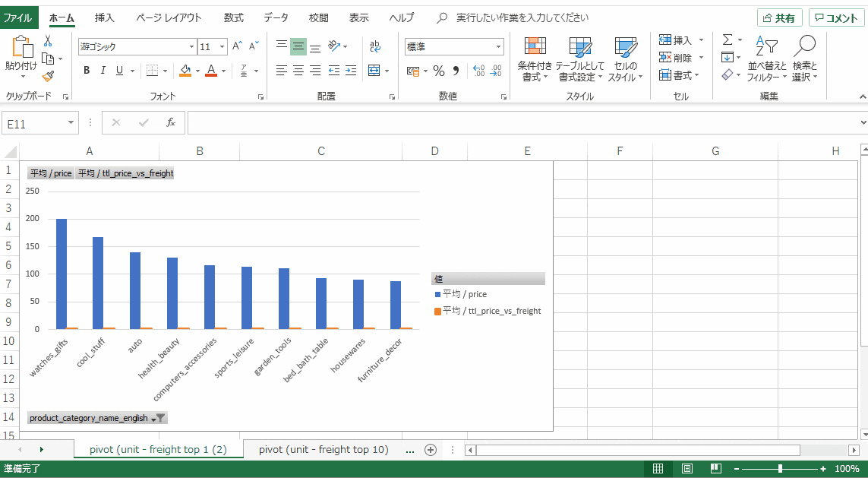Open the 游ゴシック font dropdown

[x=192, y=46]
